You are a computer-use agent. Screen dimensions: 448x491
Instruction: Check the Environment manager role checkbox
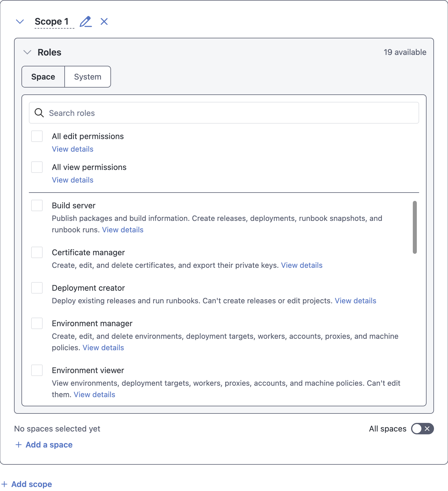click(37, 323)
